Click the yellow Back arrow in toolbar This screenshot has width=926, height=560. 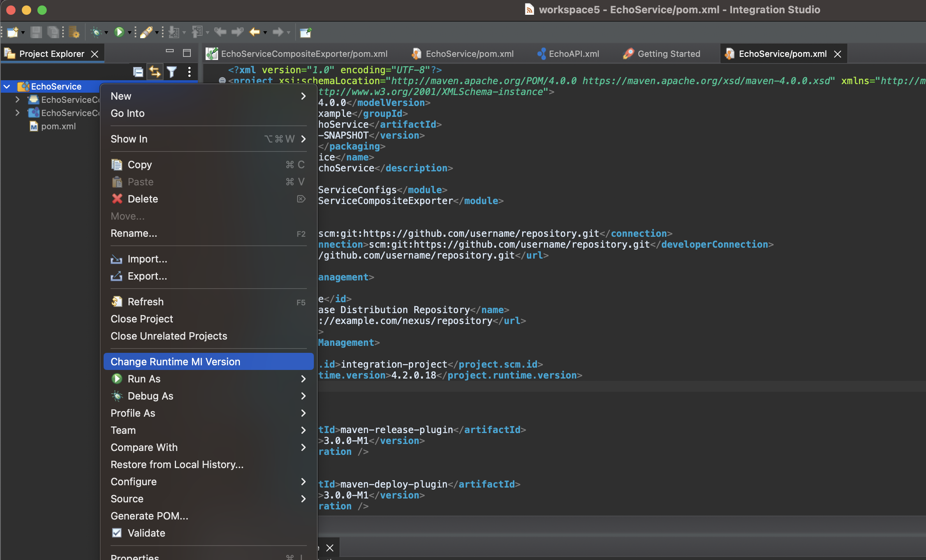255,32
